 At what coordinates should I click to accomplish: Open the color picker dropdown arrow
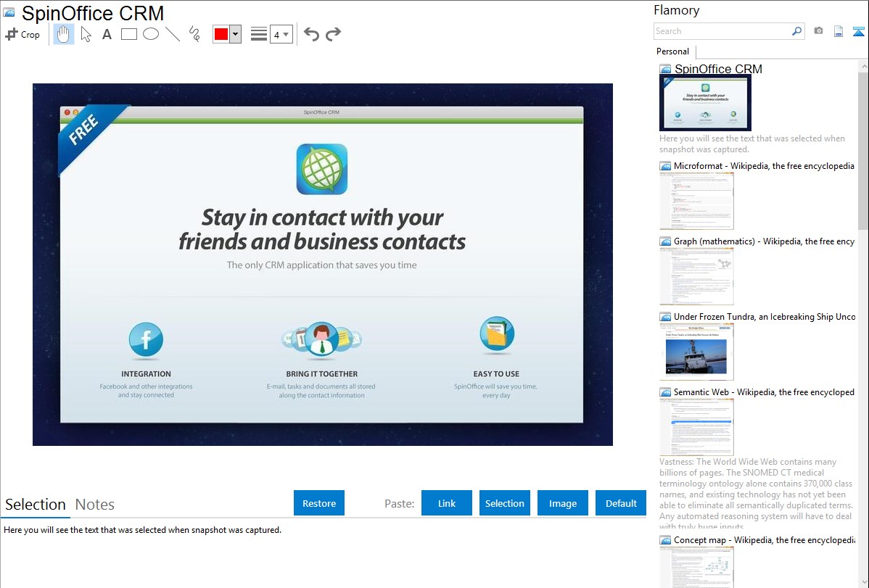pyautogui.click(x=236, y=34)
